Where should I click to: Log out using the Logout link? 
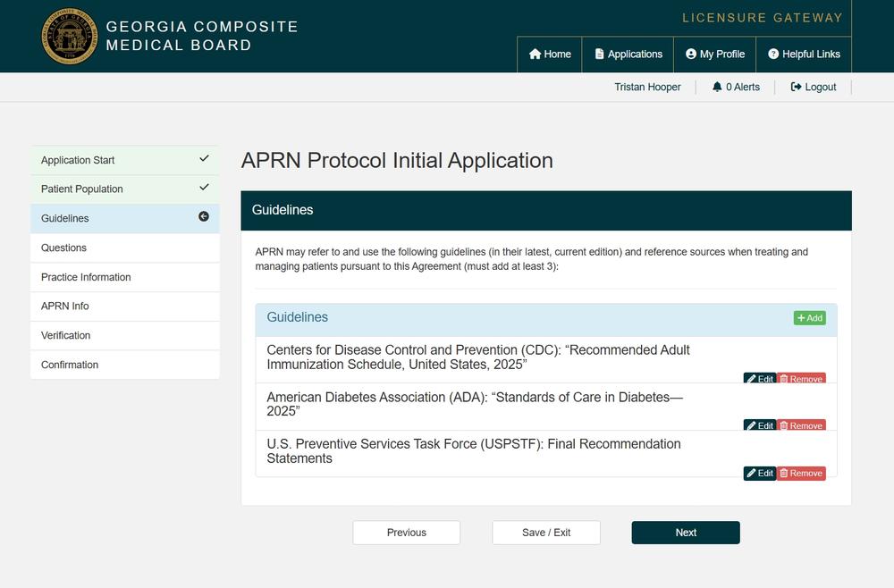click(x=814, y=87)
